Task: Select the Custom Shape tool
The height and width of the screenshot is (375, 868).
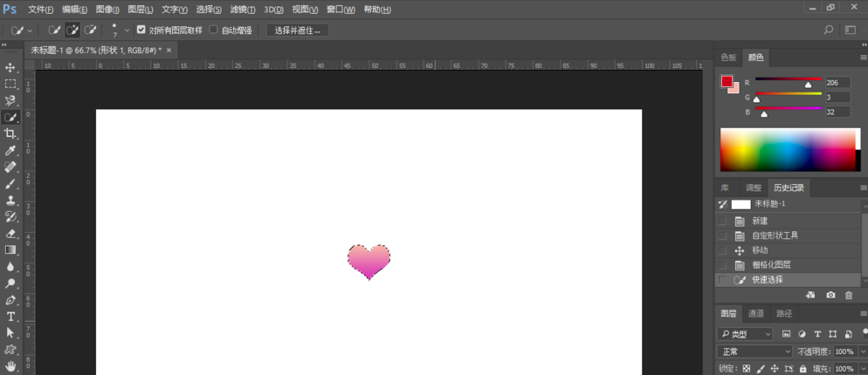Action: click(10, 349)
